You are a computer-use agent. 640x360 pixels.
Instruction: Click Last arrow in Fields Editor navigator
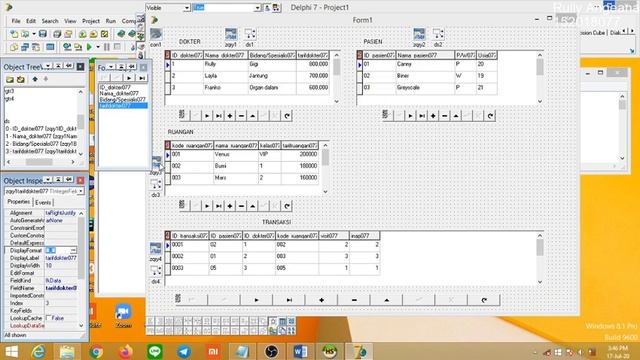(141, 78)
